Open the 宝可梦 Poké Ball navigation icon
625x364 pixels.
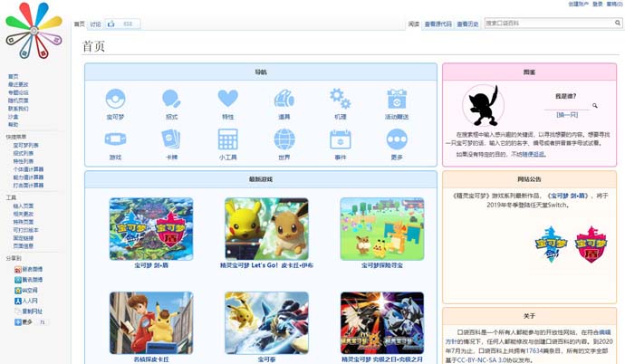coord(115,99)
